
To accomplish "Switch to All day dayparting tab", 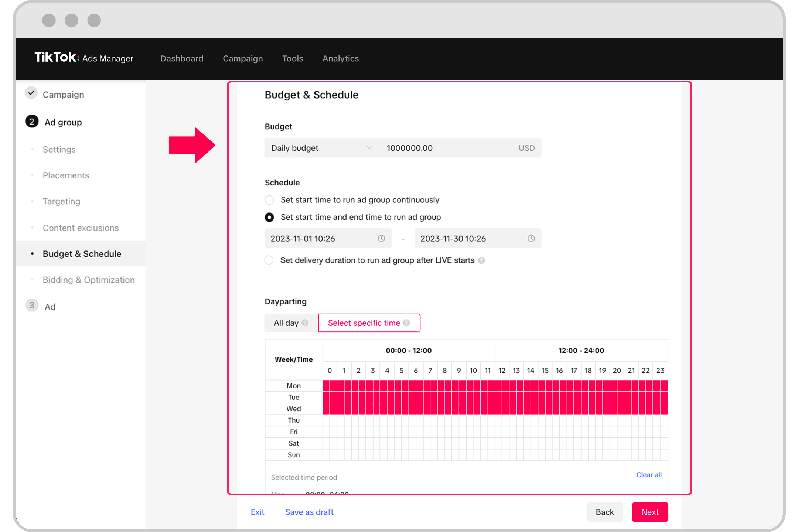I will pos(286,323).
